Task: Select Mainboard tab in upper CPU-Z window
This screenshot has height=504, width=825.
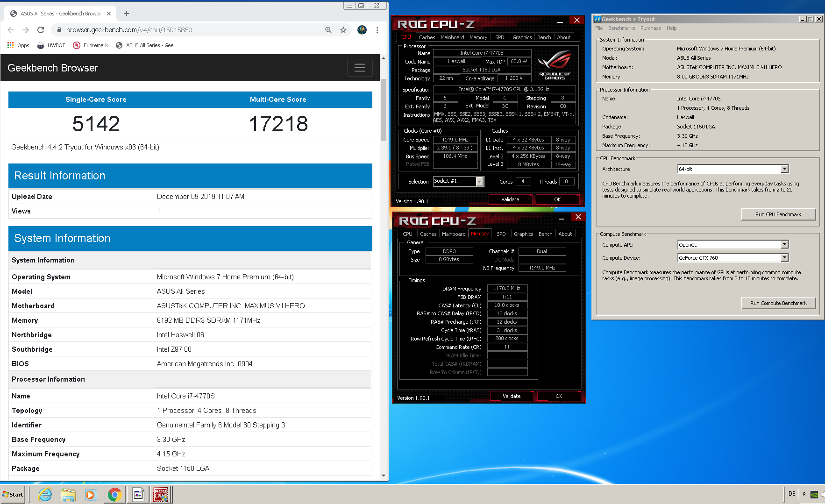Action: (452, 37)
